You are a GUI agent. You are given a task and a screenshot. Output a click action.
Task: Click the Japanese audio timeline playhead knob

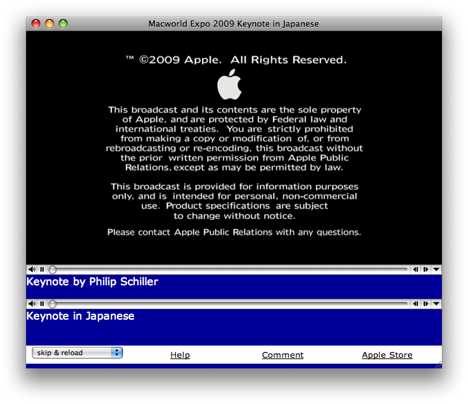pyautogui.click(x=52, y=304)
